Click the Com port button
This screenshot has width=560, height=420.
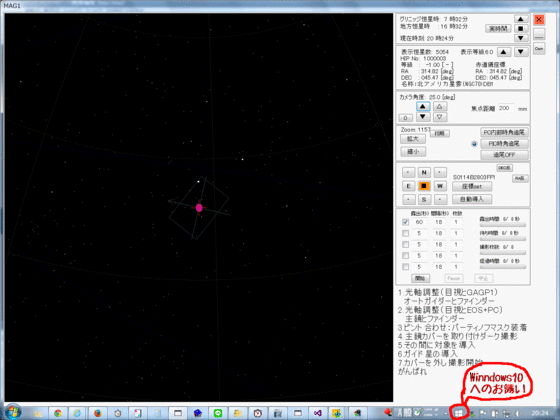pos(539,49)
